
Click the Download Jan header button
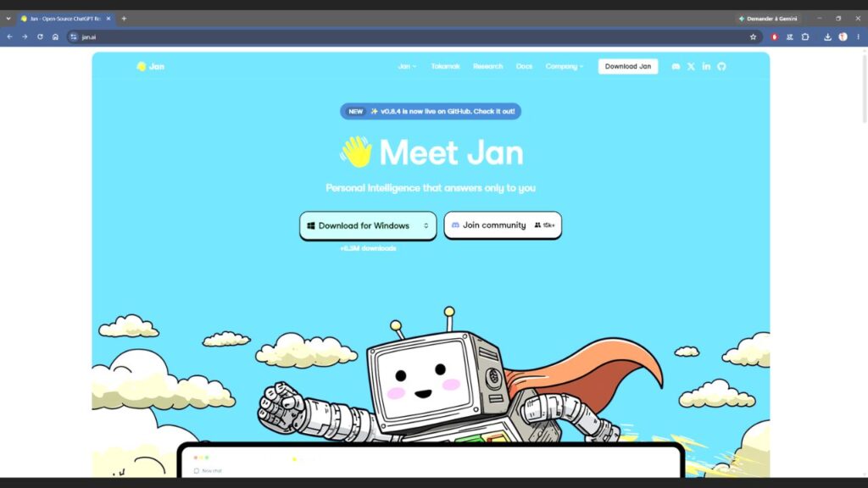coord(628,66)
